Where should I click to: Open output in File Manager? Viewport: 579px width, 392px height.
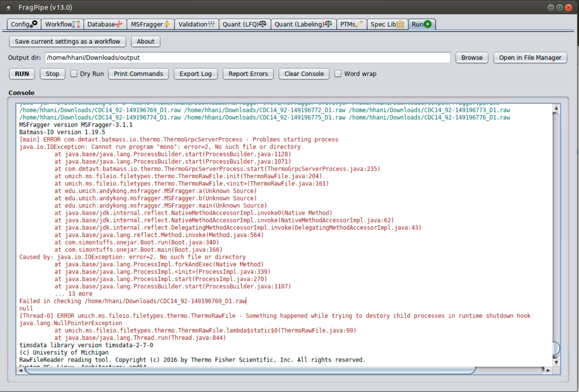530,58
